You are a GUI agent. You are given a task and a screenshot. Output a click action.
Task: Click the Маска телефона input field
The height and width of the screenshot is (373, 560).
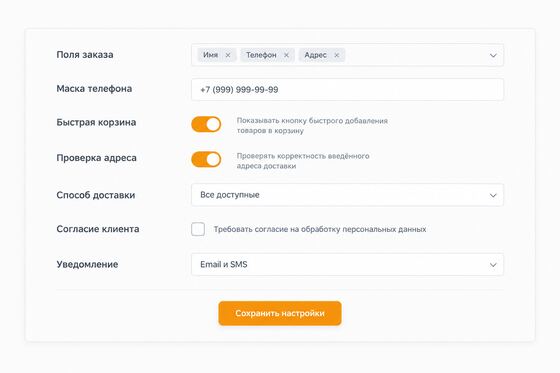tap(348, 90)
